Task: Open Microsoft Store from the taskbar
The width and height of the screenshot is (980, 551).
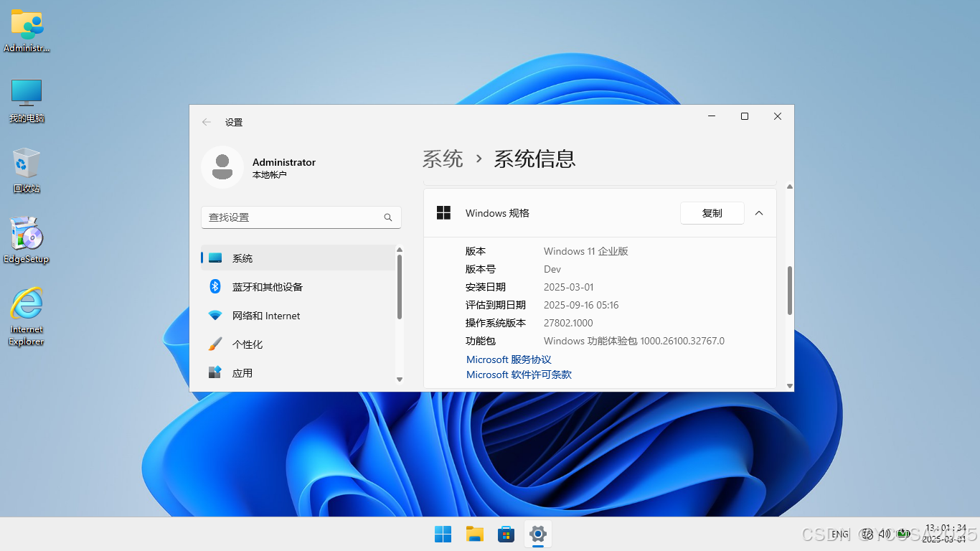Action: tap(507, 534)
